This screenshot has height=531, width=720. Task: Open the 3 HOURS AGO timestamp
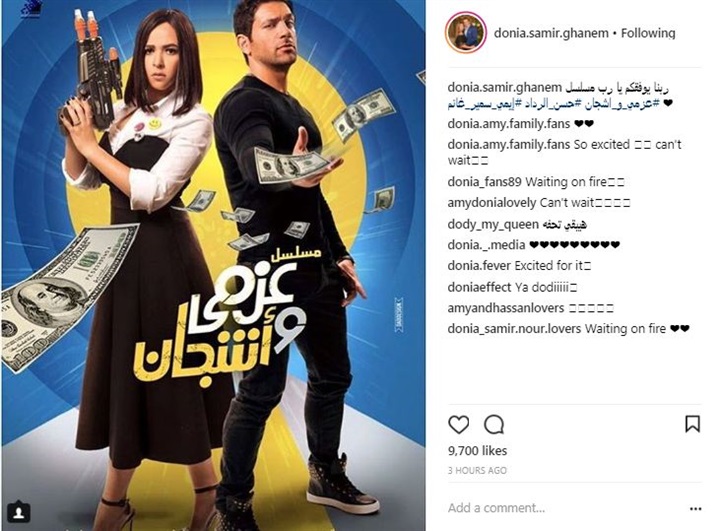[x=477, y=470]
